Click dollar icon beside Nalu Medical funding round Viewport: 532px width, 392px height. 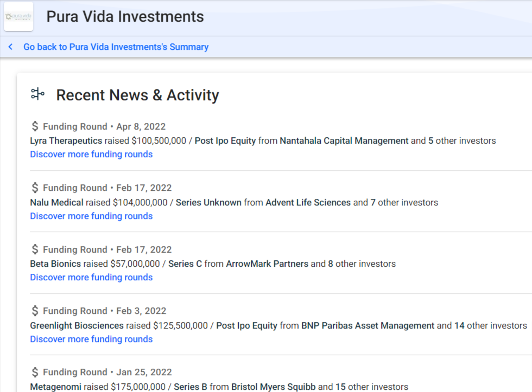pos(35,188)
